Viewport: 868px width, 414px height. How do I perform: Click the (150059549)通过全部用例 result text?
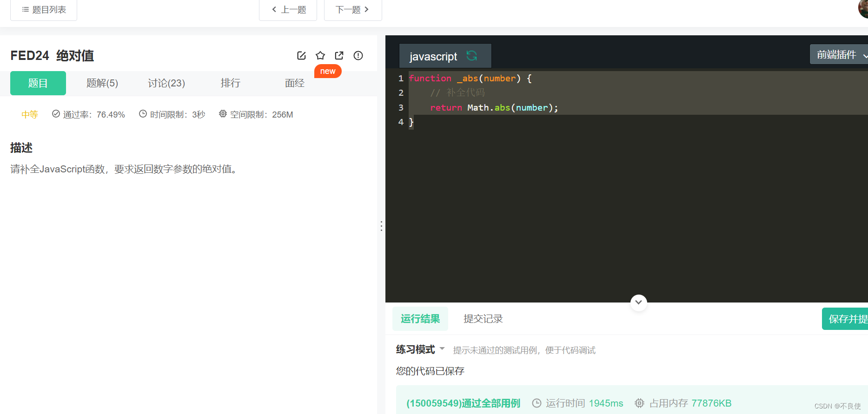pos(463,403)
